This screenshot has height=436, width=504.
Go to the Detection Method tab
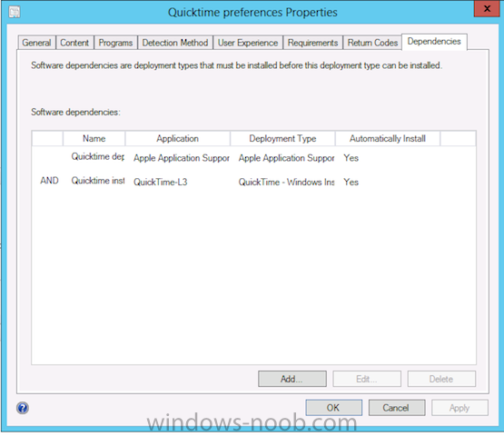click(x=175, y=43)
